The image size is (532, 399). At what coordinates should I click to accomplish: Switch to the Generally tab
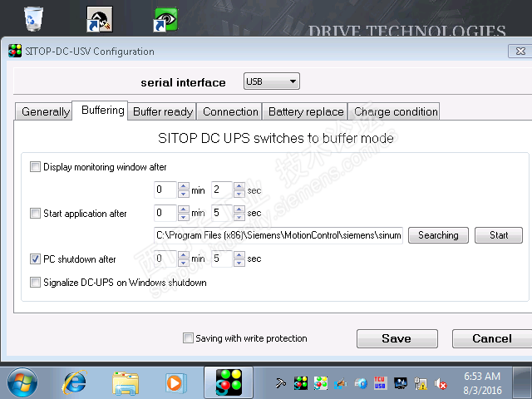44,111
